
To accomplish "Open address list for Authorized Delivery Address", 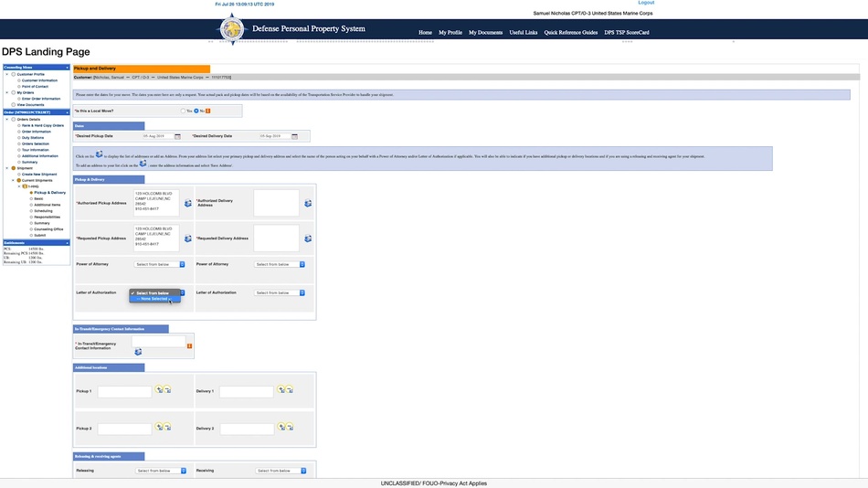I will 308,204.
